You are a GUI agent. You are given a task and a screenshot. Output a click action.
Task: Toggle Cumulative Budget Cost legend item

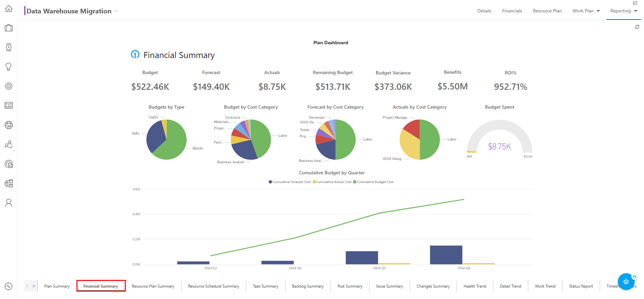click(373, 182)
